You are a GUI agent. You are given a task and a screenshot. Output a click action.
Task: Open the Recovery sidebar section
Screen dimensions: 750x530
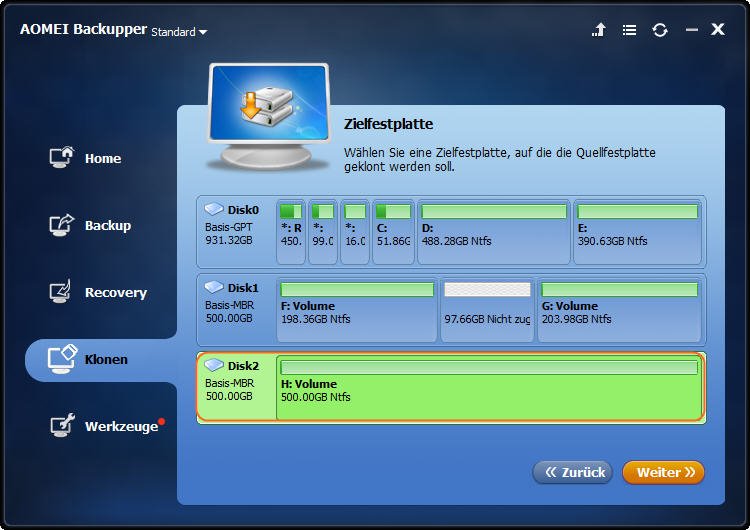99,292
